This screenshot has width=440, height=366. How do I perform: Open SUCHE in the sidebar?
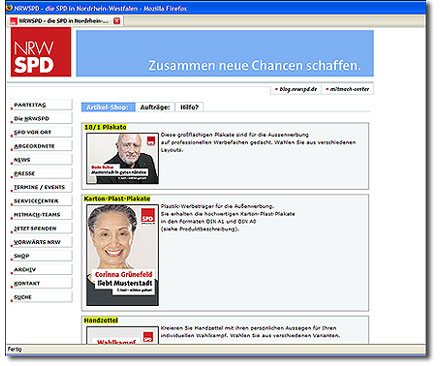click(x=41, y=297)
